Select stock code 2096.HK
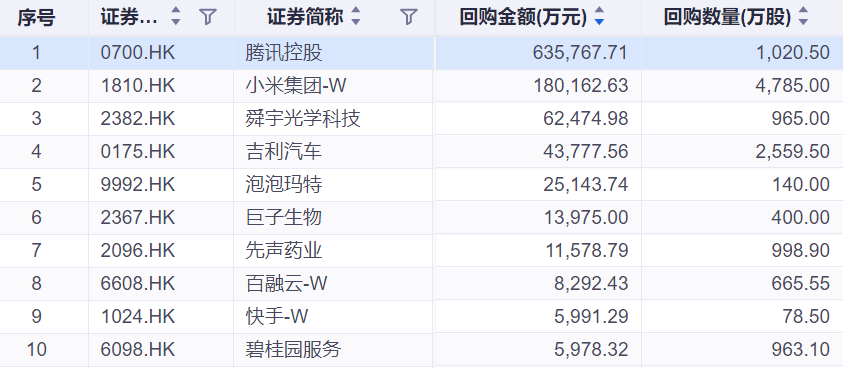Image resolution: width=843 pixels, height=368 pixels. point(138,250)
